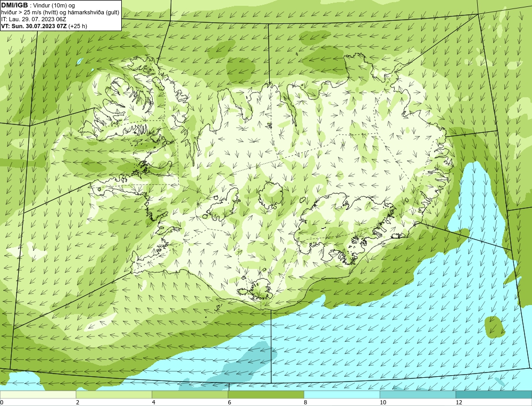Click the 'VT: Sun. 30.07.2023 07Z' line
The height and width of the screenshot is (406, 532).
(x=34, y=26)
